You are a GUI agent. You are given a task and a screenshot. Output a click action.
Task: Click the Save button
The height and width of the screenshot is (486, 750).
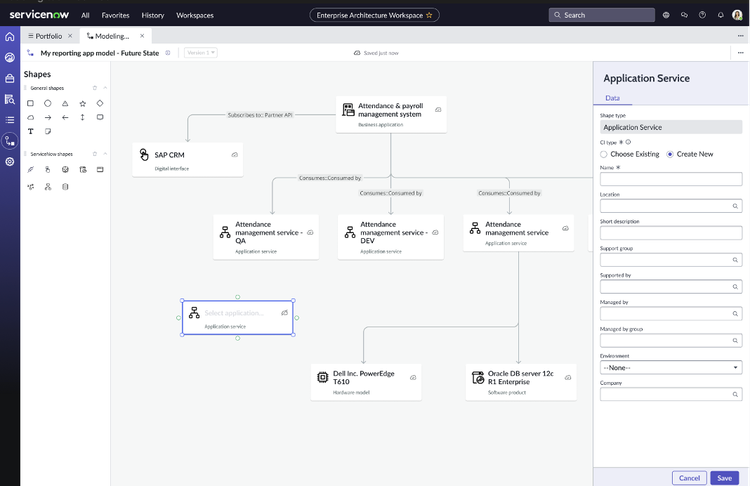[724, 478]
